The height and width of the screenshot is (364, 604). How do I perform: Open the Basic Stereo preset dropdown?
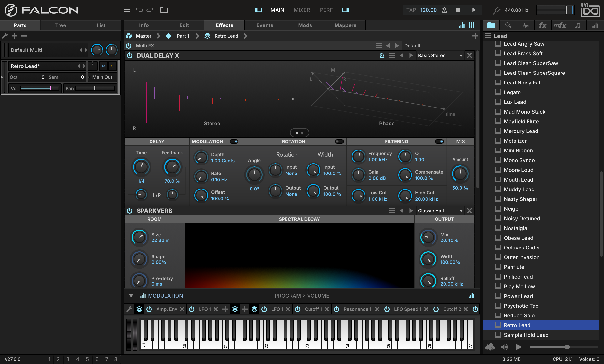[x=440, y=55]
